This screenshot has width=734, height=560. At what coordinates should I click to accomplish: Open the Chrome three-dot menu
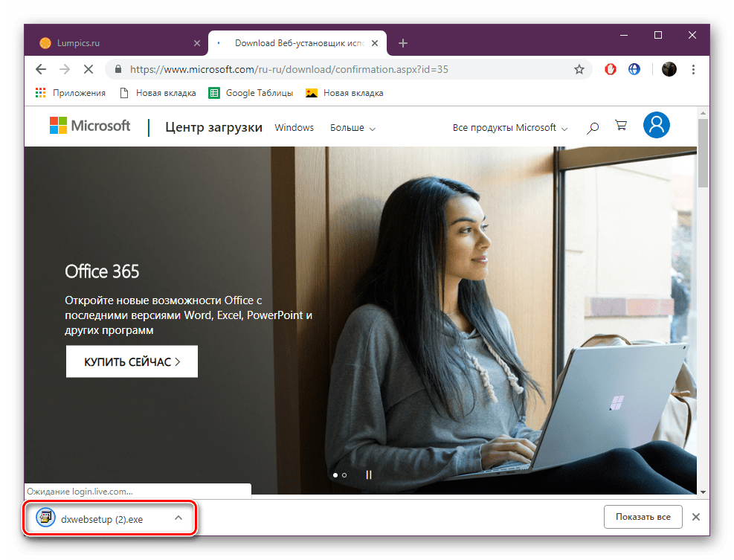click(x=693, y=69)
